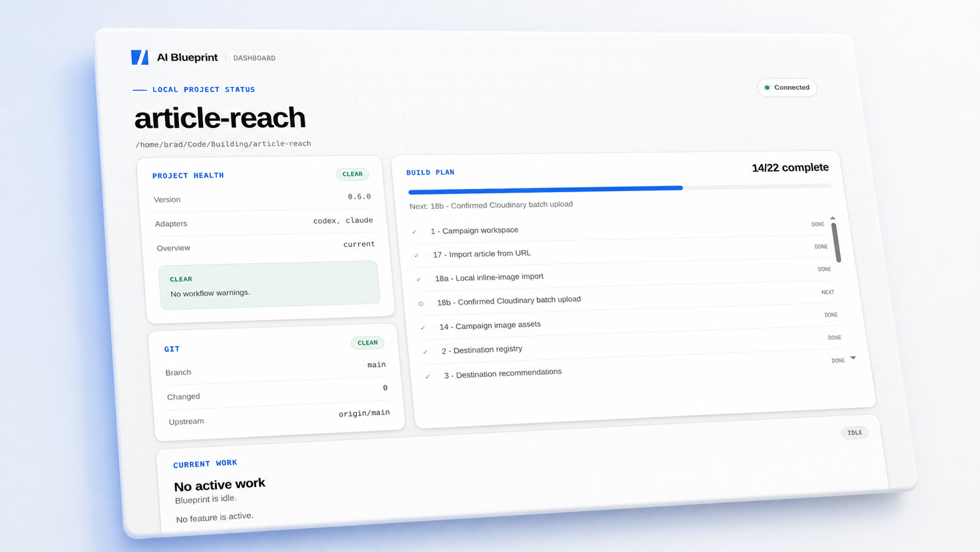The image size is (980, 552).
Task: Click the 14/22 complete counter
Action: (790, 168)
